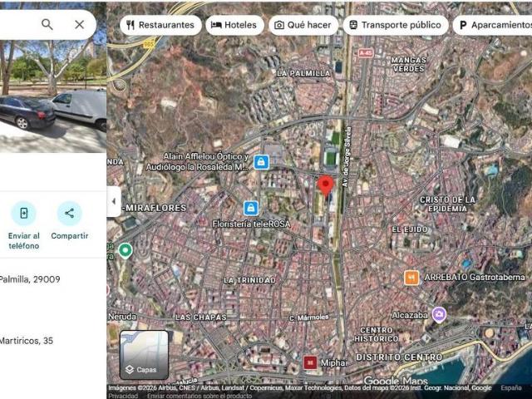Click the search magnifier icon
This screenshot has width=532, height=399.
(47, 24)
